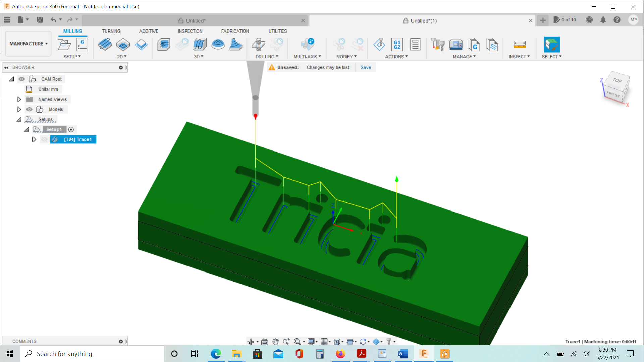Open the MANUFACTURE workspace dropdown
Screen dimensions: 644x362
[29, 44]
